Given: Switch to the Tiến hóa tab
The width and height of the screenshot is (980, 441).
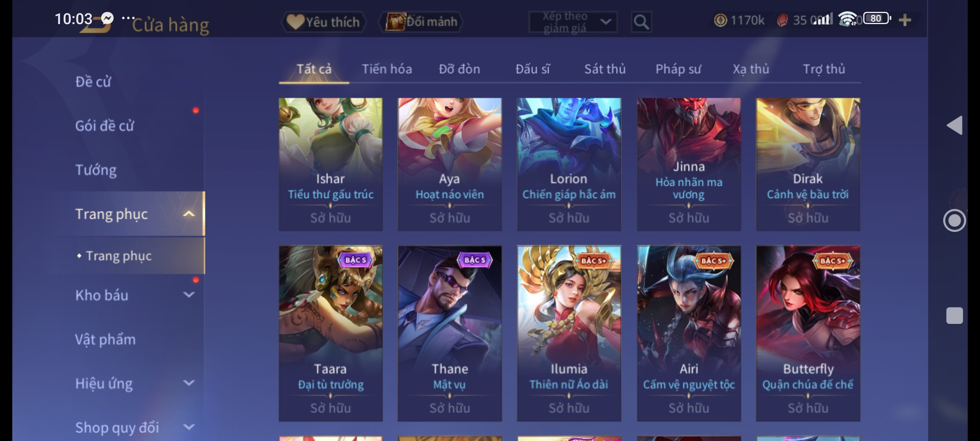Looking at the screenshot, I should [387, 69].
